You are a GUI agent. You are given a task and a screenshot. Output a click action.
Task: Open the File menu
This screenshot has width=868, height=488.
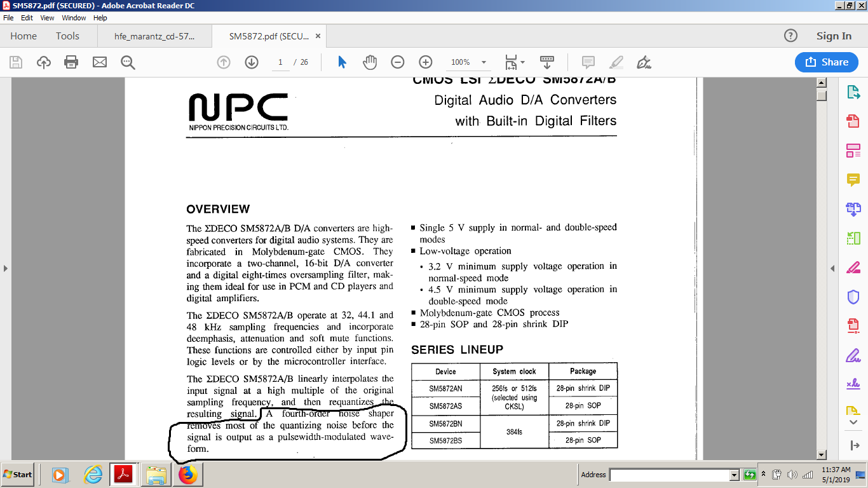(x=8, y=18)
